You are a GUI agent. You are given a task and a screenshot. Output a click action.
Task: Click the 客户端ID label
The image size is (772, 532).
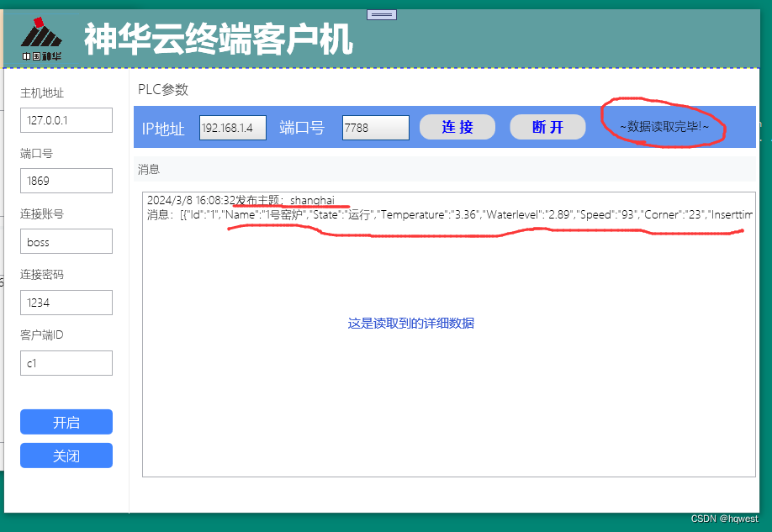click(x=42, y=335)
